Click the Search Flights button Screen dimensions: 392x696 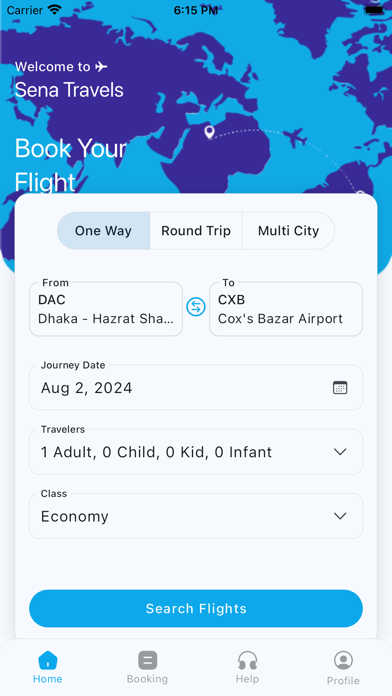[x=196, y=609]
